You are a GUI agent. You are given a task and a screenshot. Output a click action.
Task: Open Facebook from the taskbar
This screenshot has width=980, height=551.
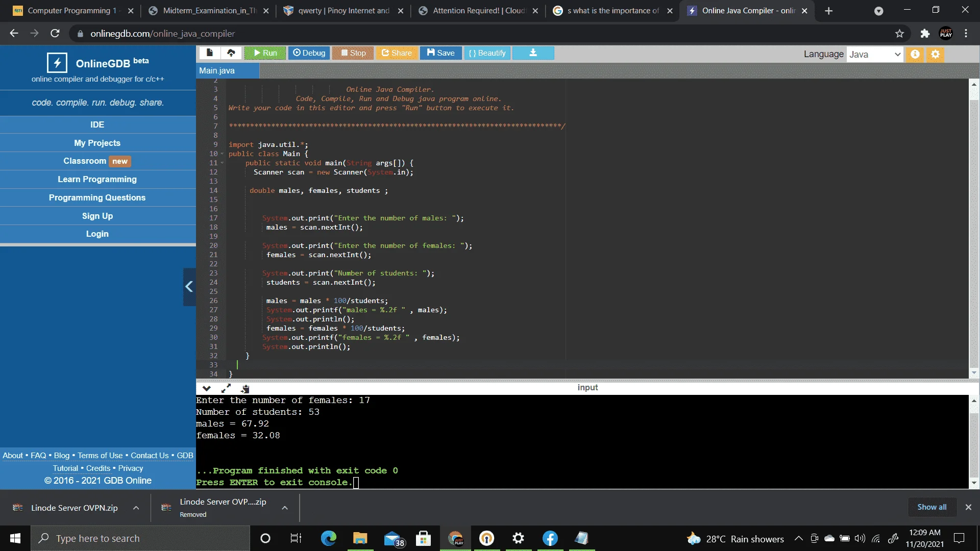[x=550, y=538]
